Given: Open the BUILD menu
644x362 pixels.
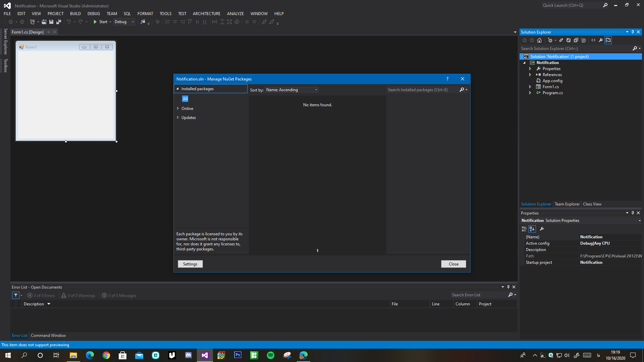Looking at the screenshot, I should 75,14.
